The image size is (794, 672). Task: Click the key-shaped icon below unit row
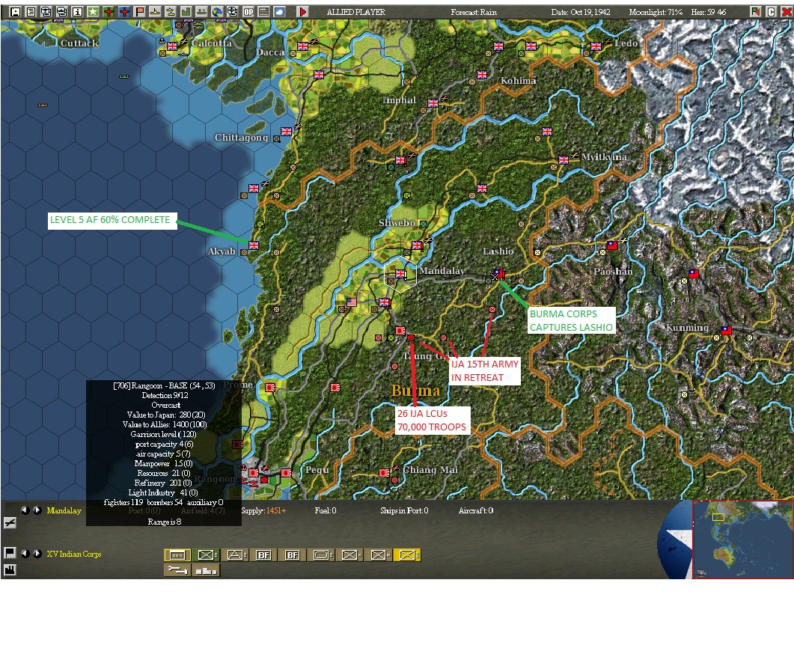tap(177, 570)
